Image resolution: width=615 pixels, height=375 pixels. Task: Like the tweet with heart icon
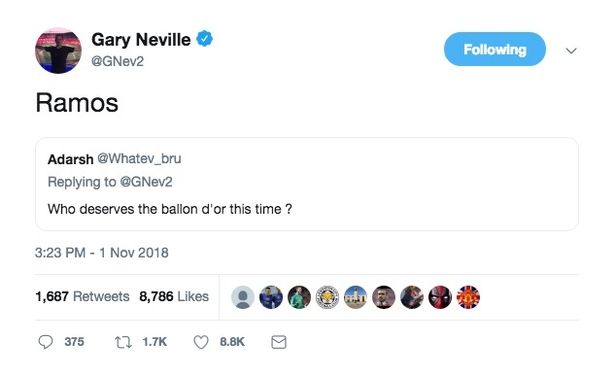click(x=201, y=342)
